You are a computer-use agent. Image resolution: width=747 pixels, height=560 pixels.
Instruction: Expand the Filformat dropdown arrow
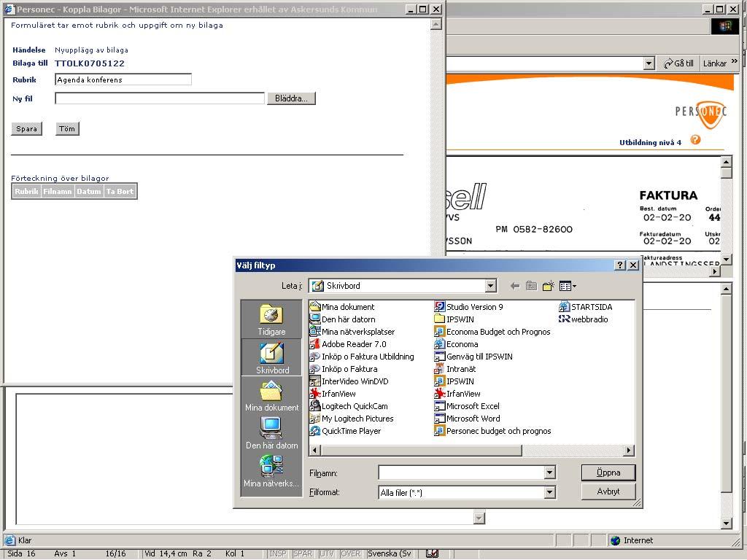point(549,492)
